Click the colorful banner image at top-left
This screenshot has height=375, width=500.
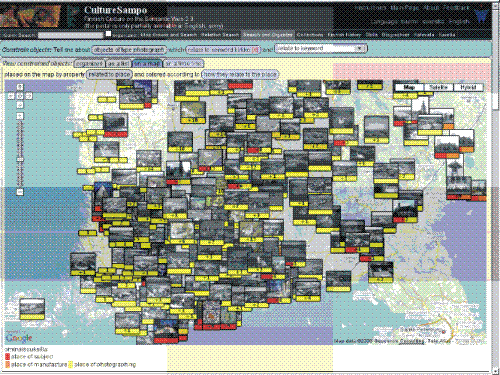click(30, 16)
